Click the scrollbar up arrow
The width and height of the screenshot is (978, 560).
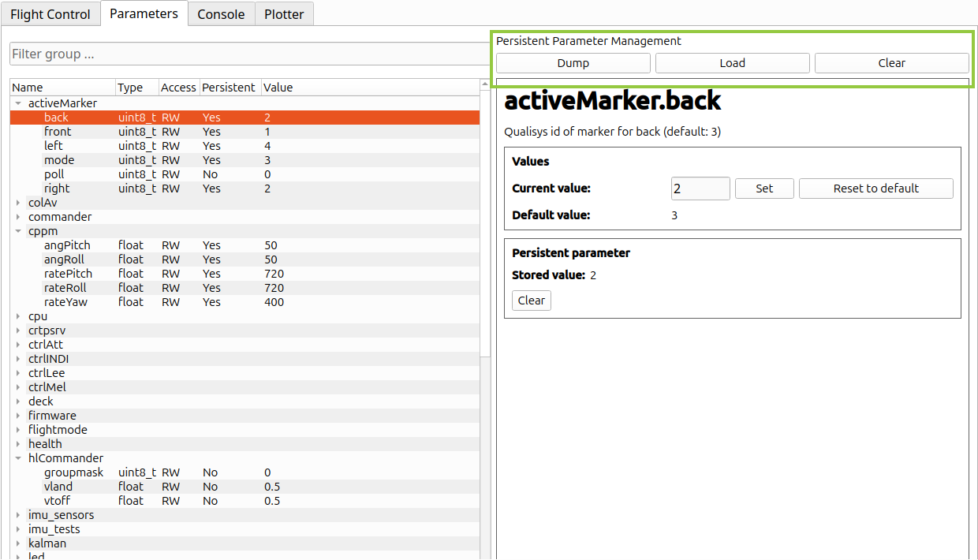(x=485, y=84)
